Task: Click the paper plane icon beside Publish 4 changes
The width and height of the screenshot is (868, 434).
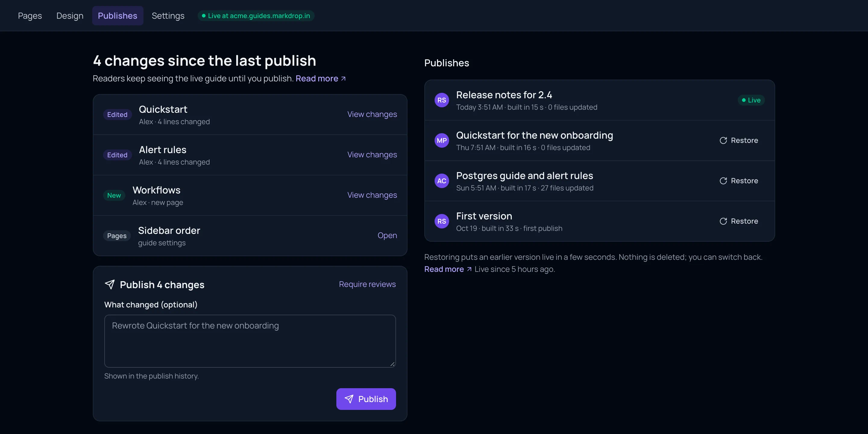Action: point(110,285)
